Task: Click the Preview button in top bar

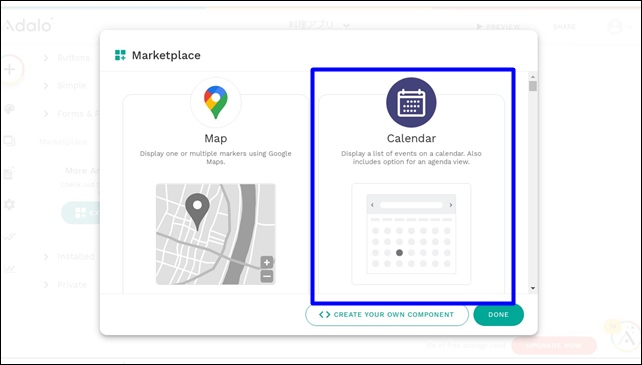Action: point(498,27)
